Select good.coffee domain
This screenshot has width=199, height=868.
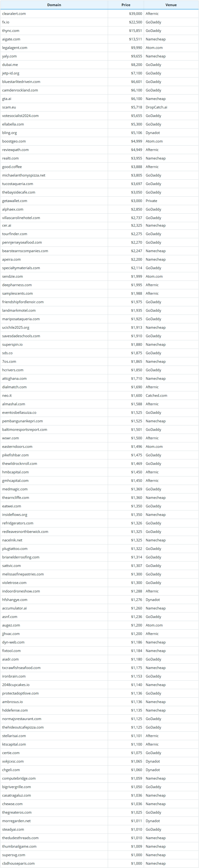(x=12, y=167)
